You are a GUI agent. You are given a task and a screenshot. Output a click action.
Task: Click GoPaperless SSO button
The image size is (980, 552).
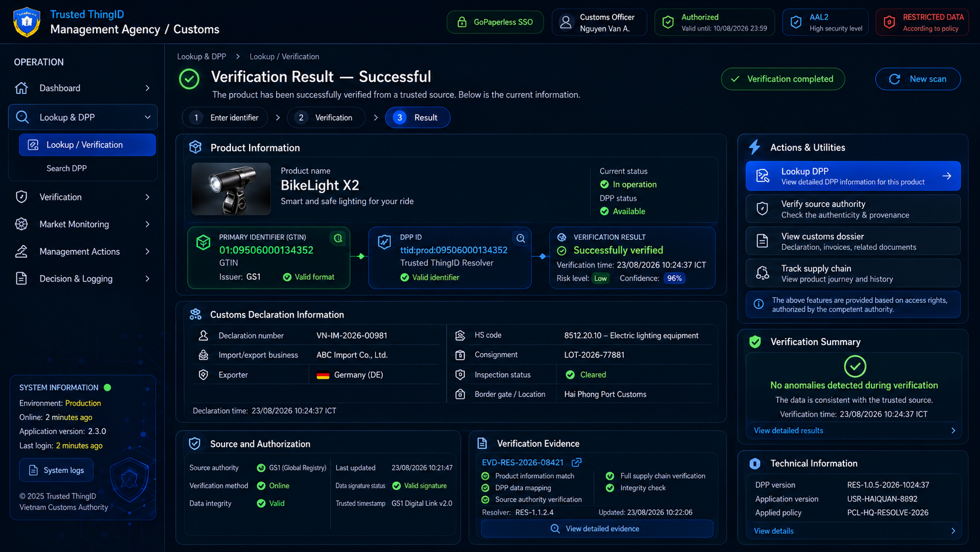tap(495, 22)
